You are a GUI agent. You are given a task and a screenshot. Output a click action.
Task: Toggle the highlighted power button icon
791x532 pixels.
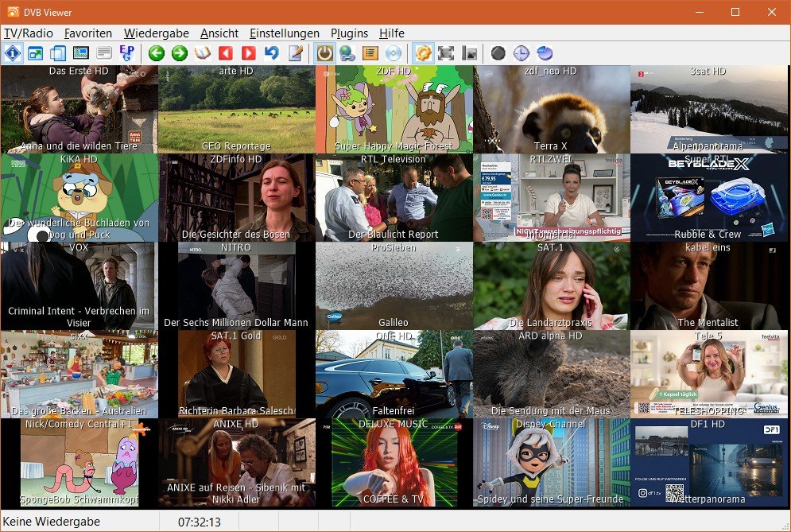tap(324, 53)
